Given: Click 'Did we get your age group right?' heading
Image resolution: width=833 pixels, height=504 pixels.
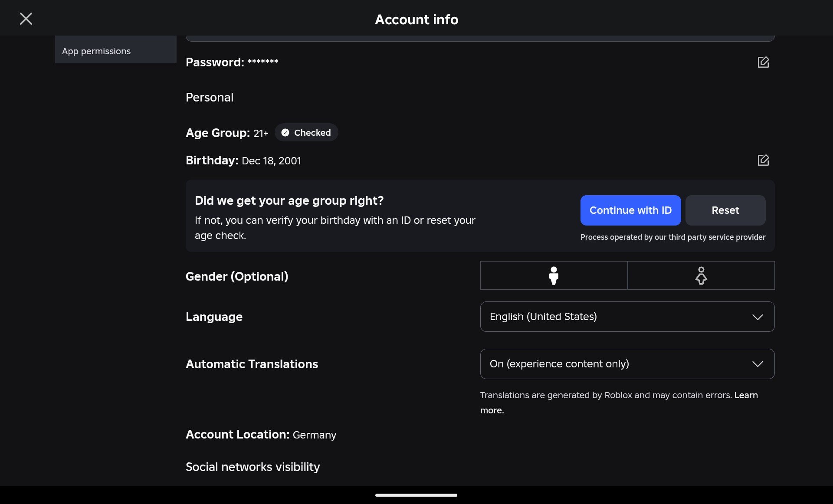Looking at the screenshot, I should pos(289,201).
